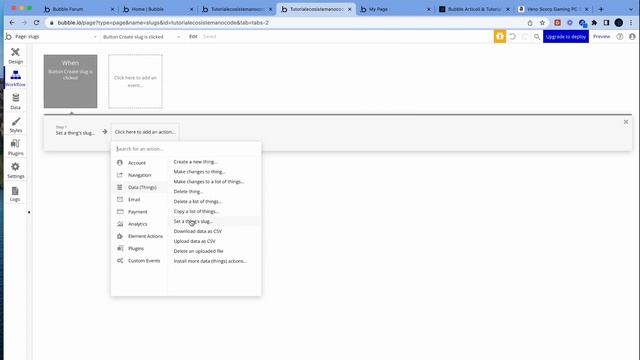This screenshot has width=640, height=360.
Task: Reload the browser page
Action: coord(36,22)
